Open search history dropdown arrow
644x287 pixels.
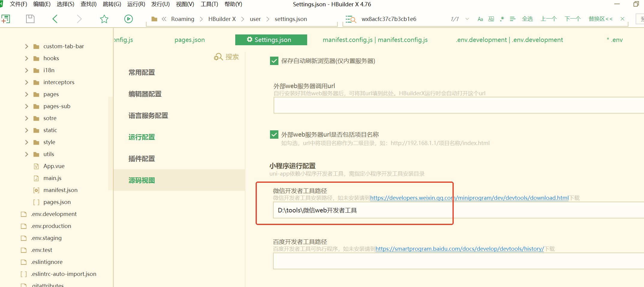467,19
